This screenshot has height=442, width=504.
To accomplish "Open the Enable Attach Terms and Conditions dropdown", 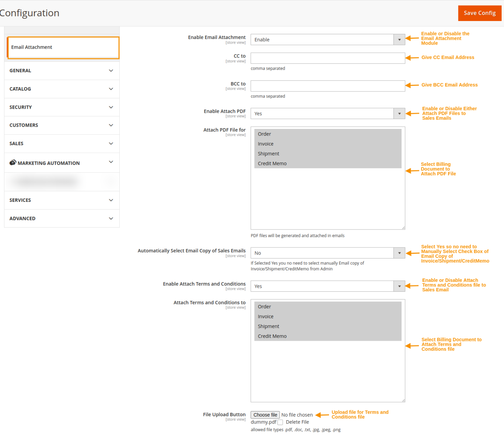I will point(399,286).
